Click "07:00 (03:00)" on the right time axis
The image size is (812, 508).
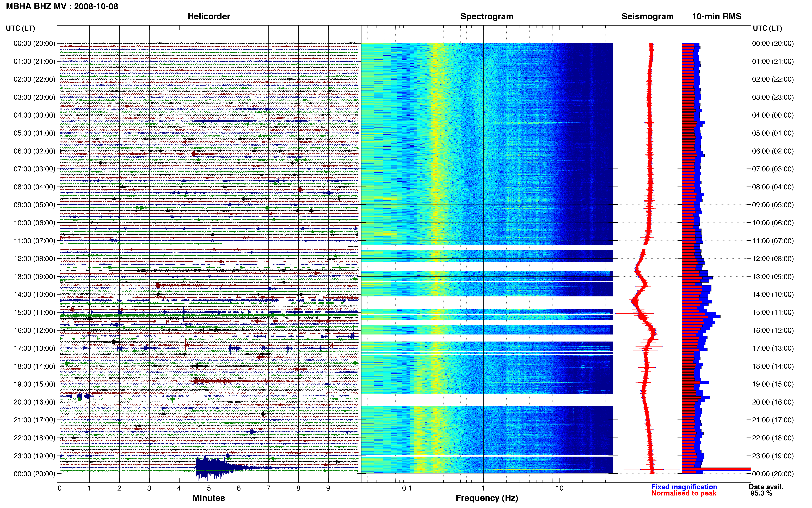tap(773, 169)
